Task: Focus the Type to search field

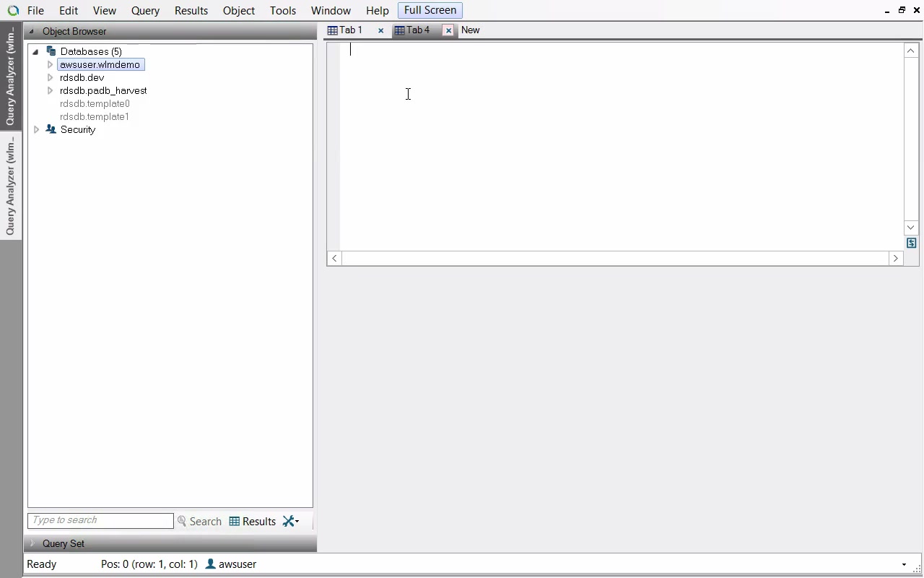Action: (x=100, y=520)
